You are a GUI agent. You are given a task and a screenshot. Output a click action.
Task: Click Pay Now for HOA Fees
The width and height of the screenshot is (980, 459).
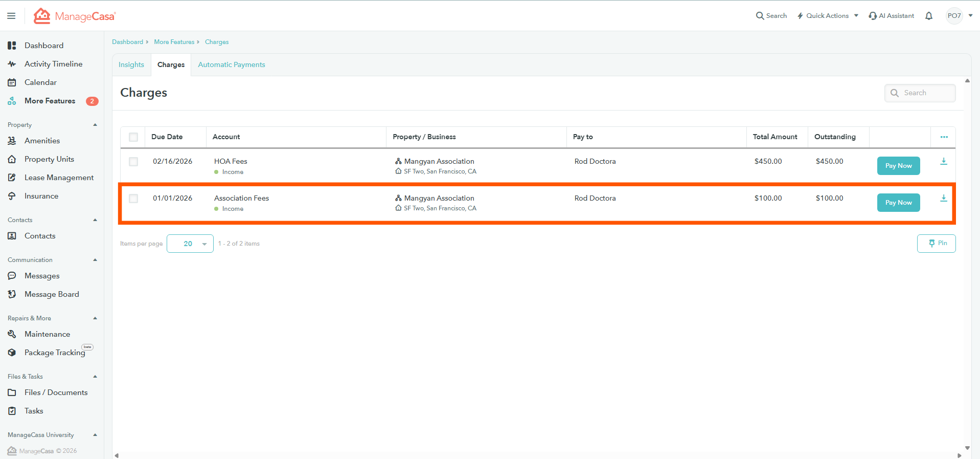pos(898,166)
